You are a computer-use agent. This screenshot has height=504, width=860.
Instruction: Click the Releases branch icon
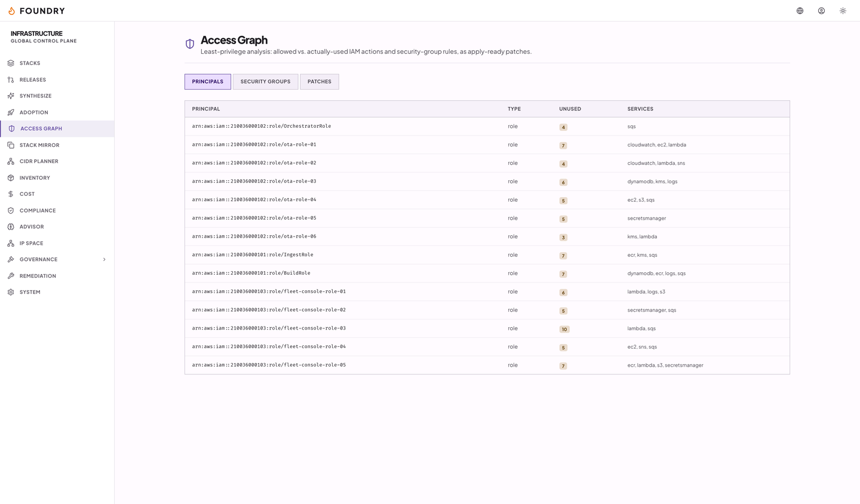tap(11, 79)
